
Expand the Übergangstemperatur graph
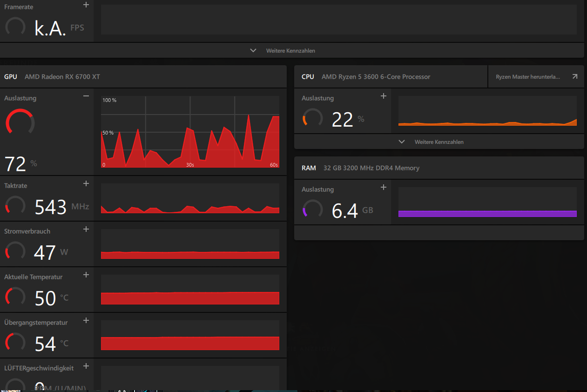(86, 320)
